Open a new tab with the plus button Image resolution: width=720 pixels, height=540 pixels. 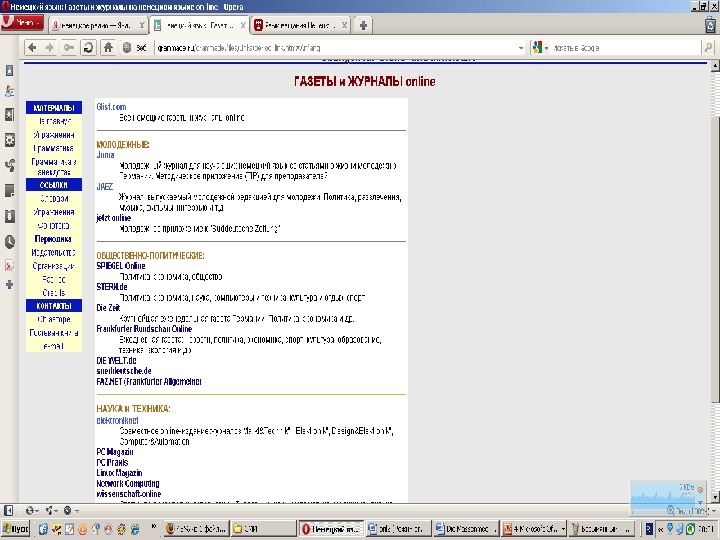coord(363,25)
